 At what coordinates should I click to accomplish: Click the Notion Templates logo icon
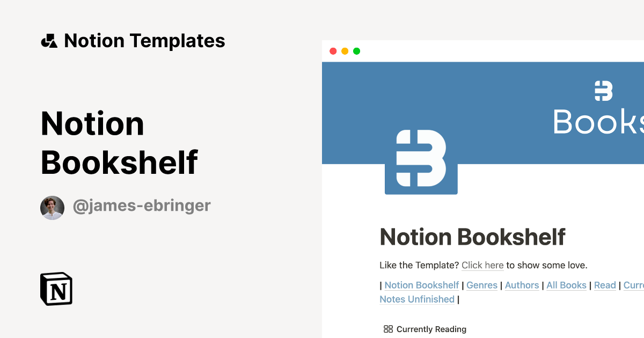[49, 40]
